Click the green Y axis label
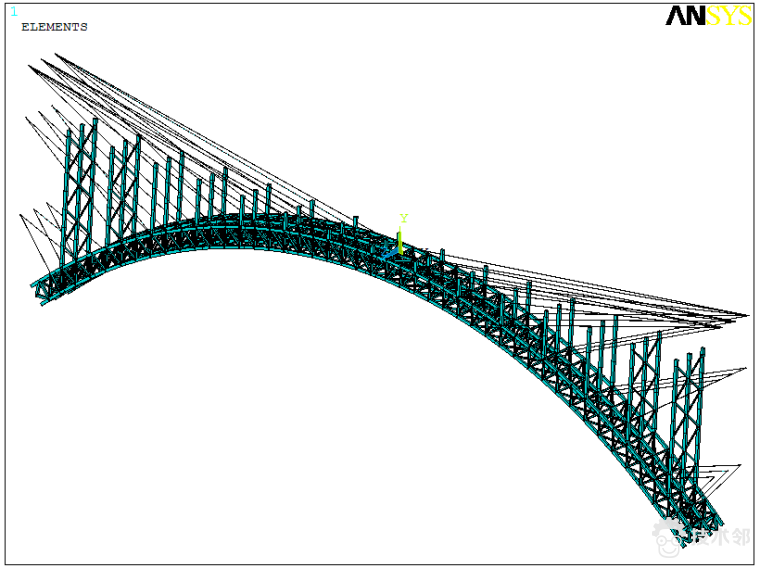The image size is (760, 568). coord(404,218)
